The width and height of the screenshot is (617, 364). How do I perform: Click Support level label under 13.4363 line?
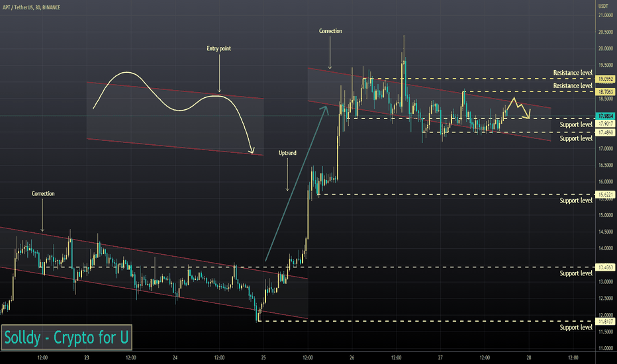(576, 273)
